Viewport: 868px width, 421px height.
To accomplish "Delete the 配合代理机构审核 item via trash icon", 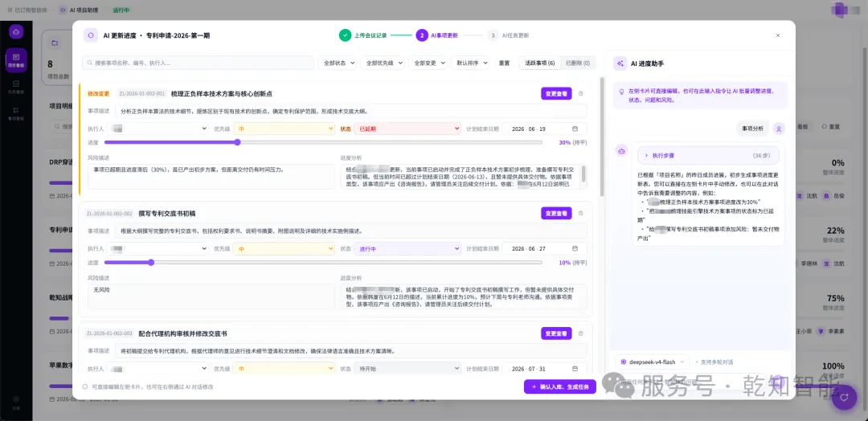I will 581,333.
